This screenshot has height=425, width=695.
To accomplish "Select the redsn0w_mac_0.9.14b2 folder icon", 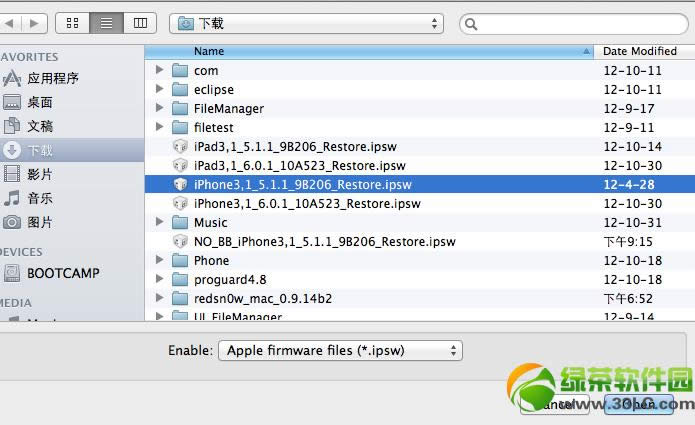I will [180, 299].
